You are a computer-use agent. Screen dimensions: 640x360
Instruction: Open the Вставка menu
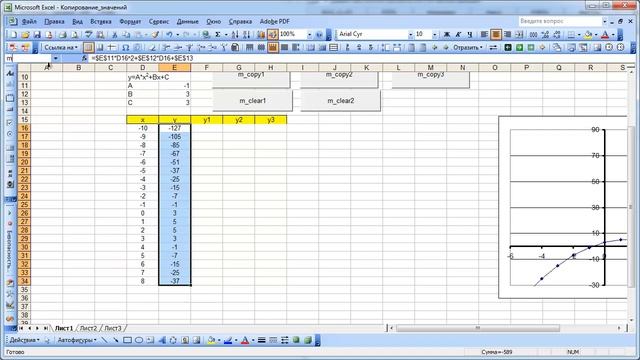point(101,21)
